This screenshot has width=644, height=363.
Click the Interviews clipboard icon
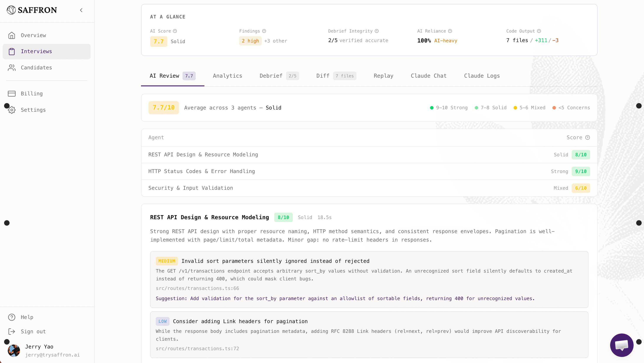(x=12, y=51)
